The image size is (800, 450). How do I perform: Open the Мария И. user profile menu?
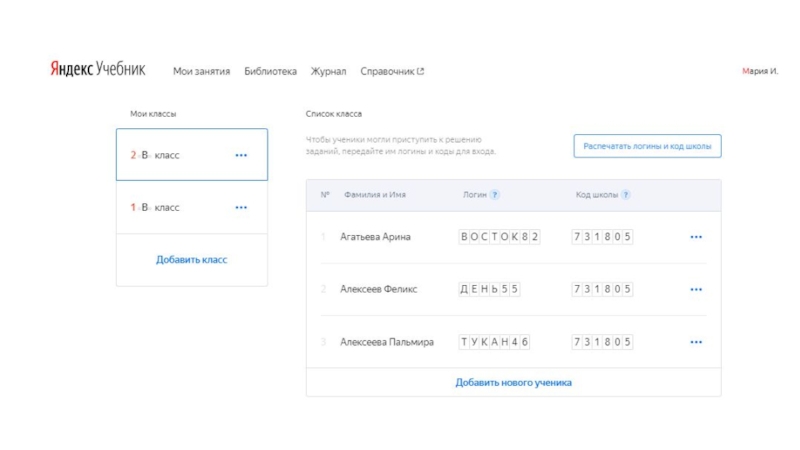[x=760, y=72]
